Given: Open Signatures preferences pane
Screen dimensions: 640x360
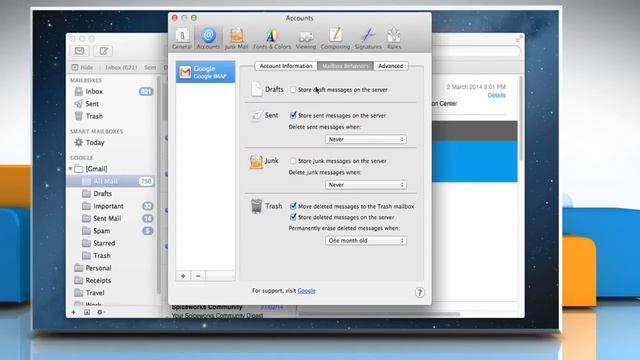Looking at the screenshot, I should (x=368, y=39).
